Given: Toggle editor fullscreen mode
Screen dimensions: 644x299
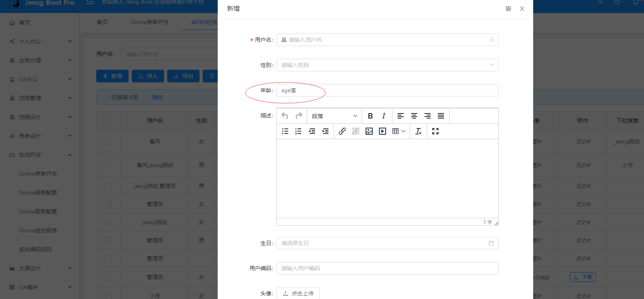Looking at the screenshot, I should 435,131.
